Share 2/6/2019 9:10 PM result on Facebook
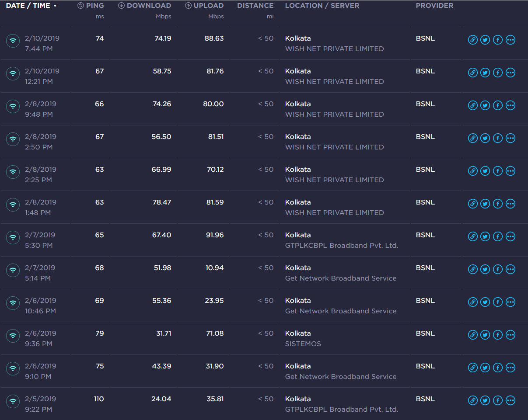Image resolution: width=528 pixels, height=420 pixels. tap(498, 368)
